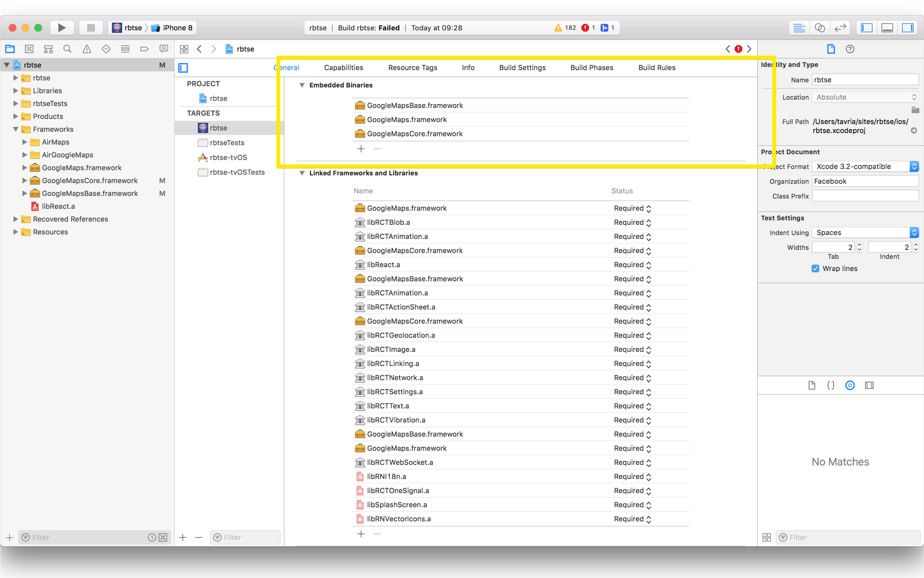Viewport: 924px width, 578px height.
Task: Toggle source-control status filter in navigator
Action: pyautogui.click(x=163, y=537)
